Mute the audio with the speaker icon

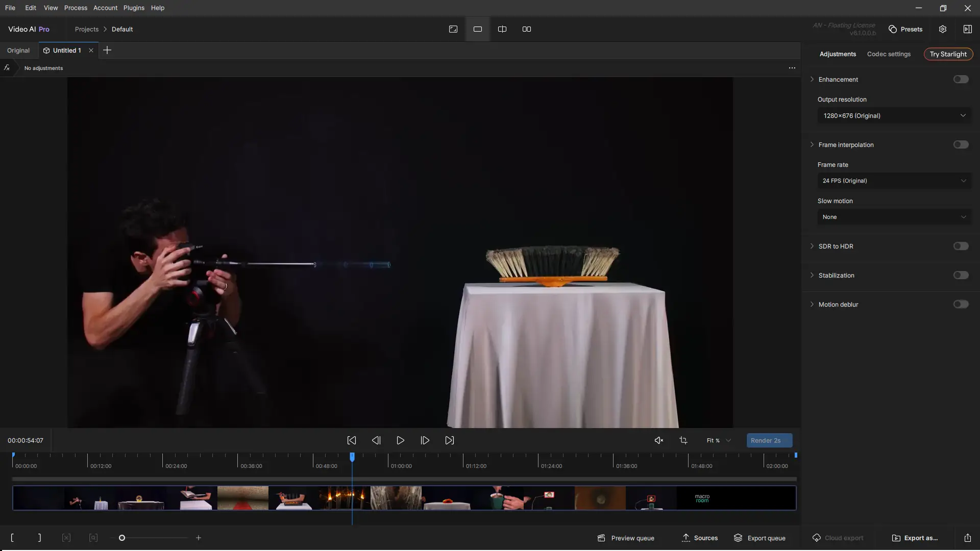click(658, 440)
